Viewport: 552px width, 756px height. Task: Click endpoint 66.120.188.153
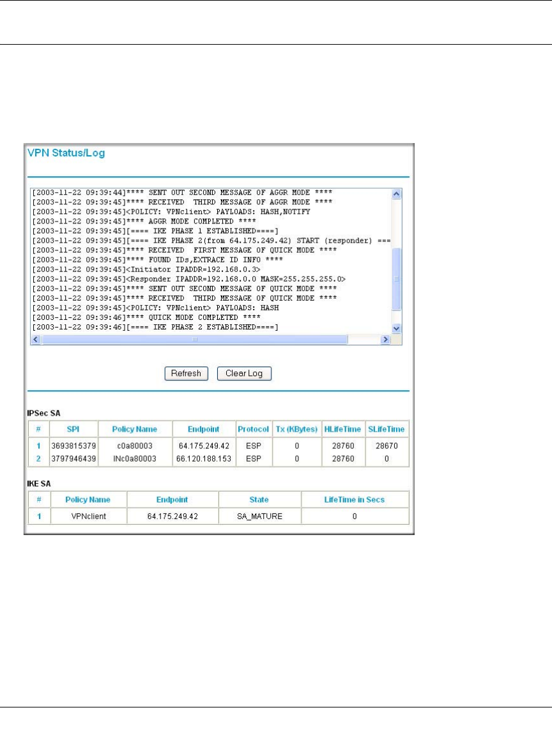point(204,458)
